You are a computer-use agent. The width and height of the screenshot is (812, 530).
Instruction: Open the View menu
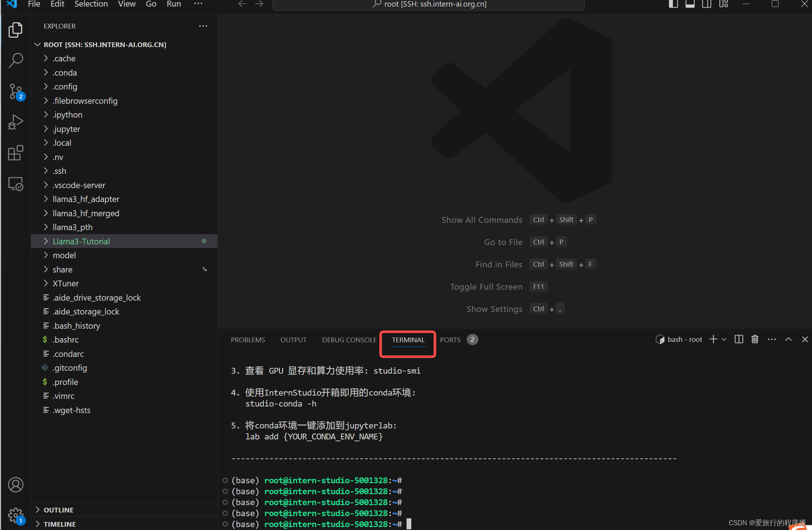(x=127, y=4)
